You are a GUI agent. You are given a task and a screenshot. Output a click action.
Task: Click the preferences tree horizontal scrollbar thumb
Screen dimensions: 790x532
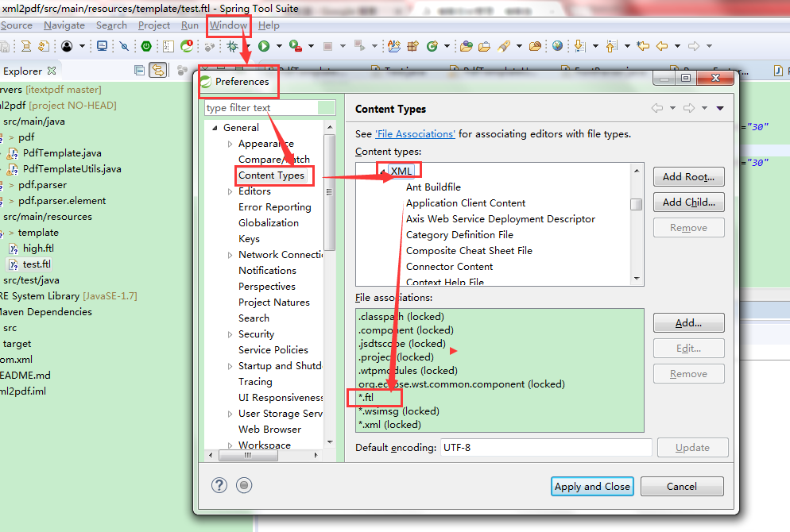(x=248, y=455)
